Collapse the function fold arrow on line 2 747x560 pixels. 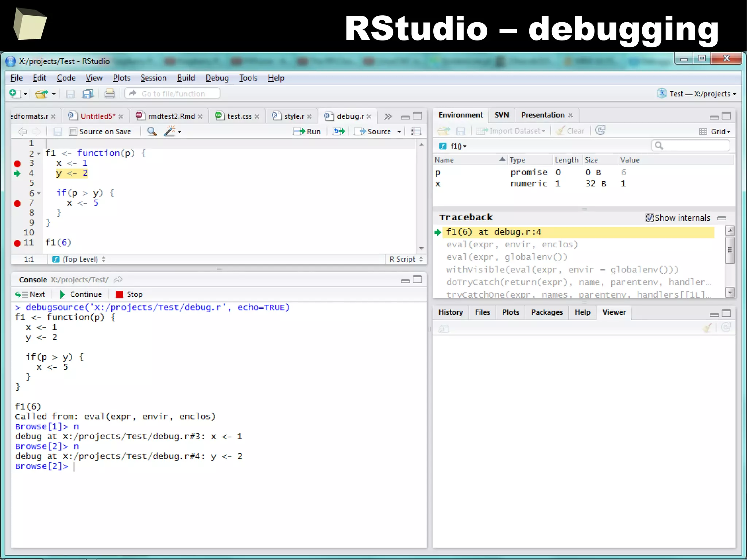tap(39, 154)
